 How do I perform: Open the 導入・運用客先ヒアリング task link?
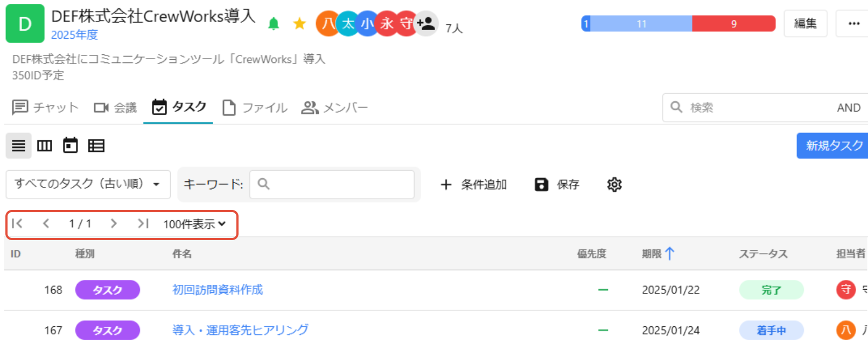240,330
